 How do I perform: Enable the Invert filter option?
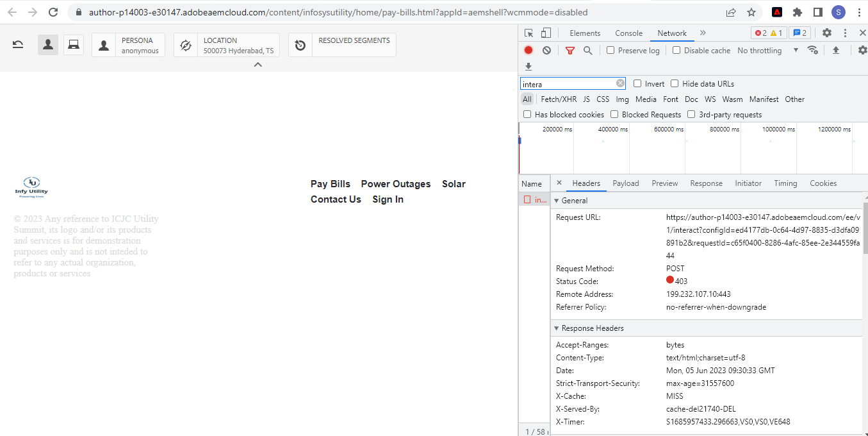(x=637, y=83)
